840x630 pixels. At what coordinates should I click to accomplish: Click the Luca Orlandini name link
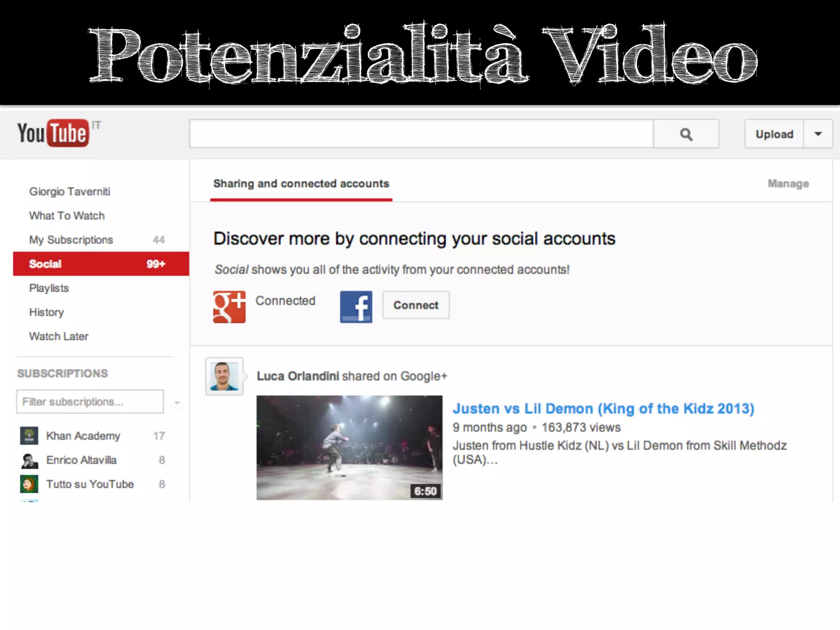tap(298, 376)
